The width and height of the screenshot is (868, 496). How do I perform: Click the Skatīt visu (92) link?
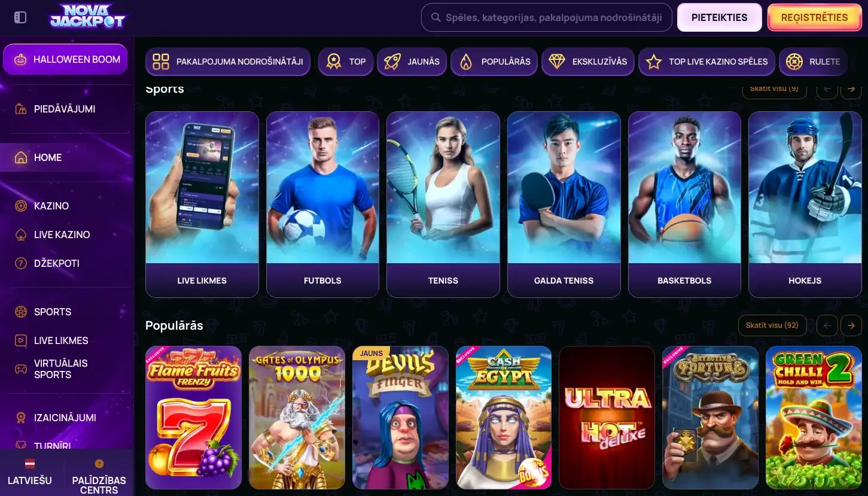tap(772, 325)
